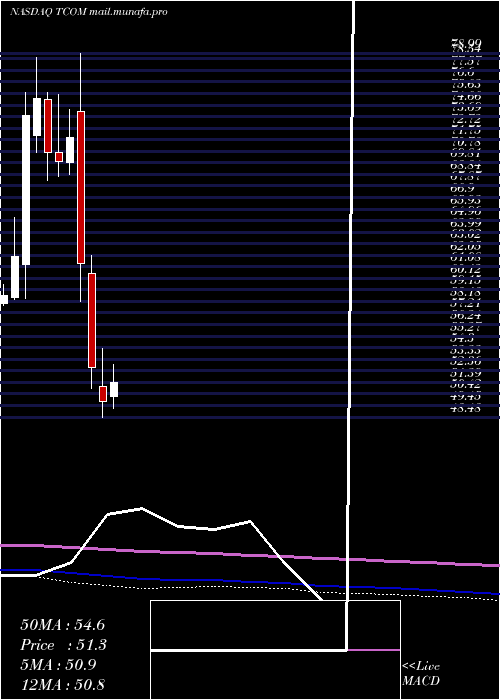This screenshot has height=700, width=500.
Task: Click the 78.99 top price axis label
Action: [x=467, y=43]
